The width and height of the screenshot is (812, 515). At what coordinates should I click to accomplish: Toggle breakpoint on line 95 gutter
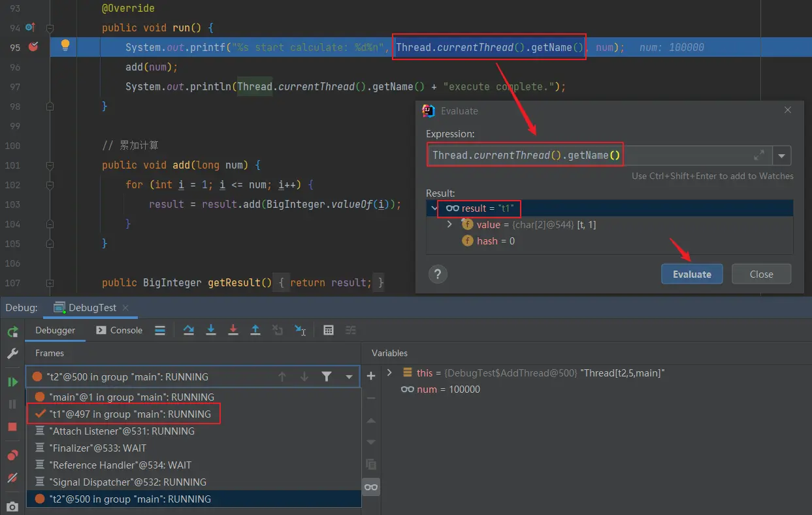coord(33,47)
